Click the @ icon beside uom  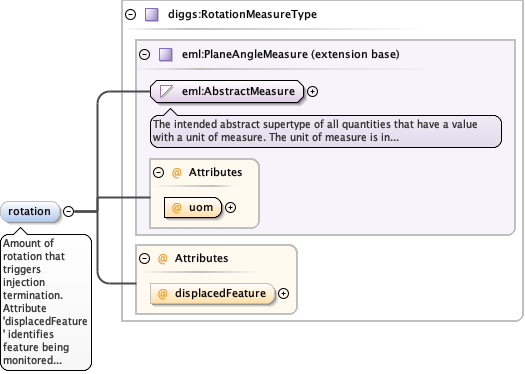coord(176,208)
